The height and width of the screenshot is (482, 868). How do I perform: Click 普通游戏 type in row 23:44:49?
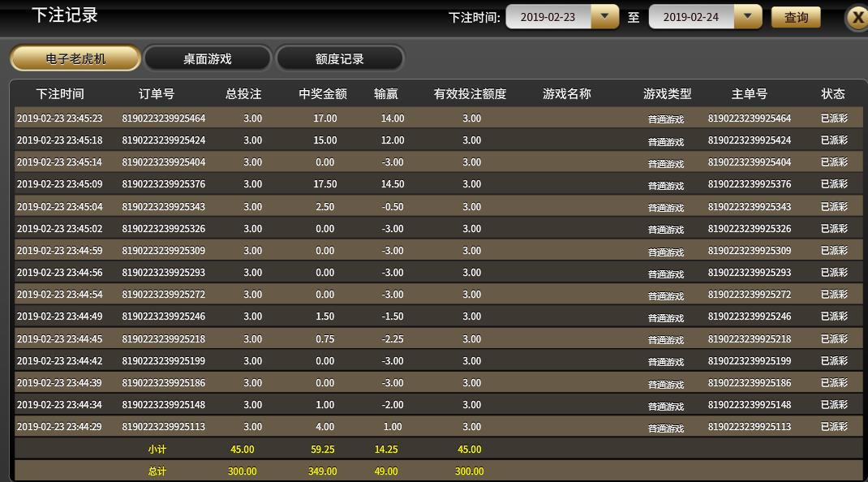click(x=666, y=317)
